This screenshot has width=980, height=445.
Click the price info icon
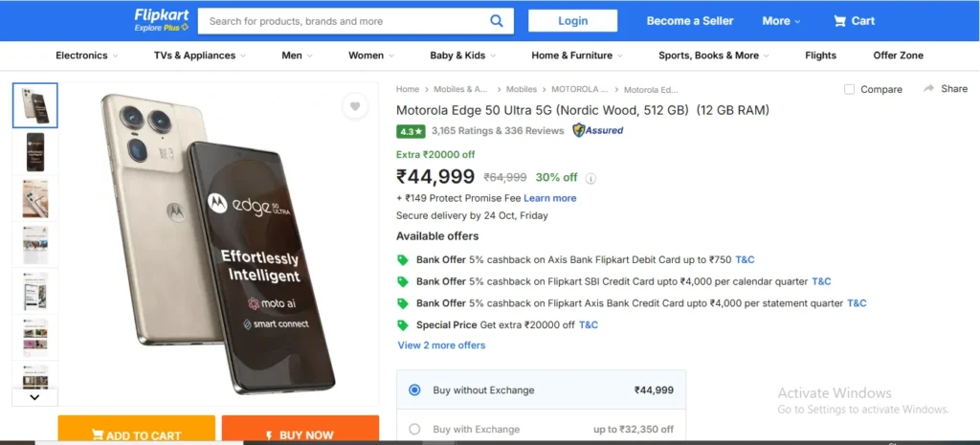click(590, 178)
